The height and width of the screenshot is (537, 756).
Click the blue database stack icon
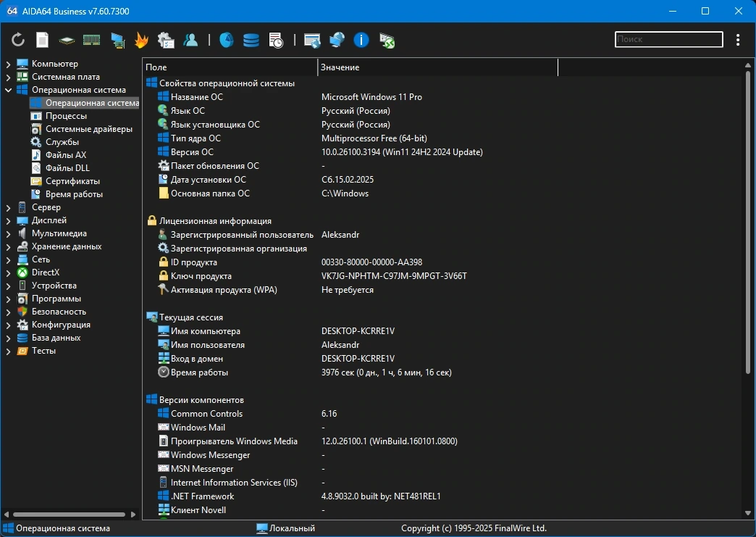pos(251,40)
